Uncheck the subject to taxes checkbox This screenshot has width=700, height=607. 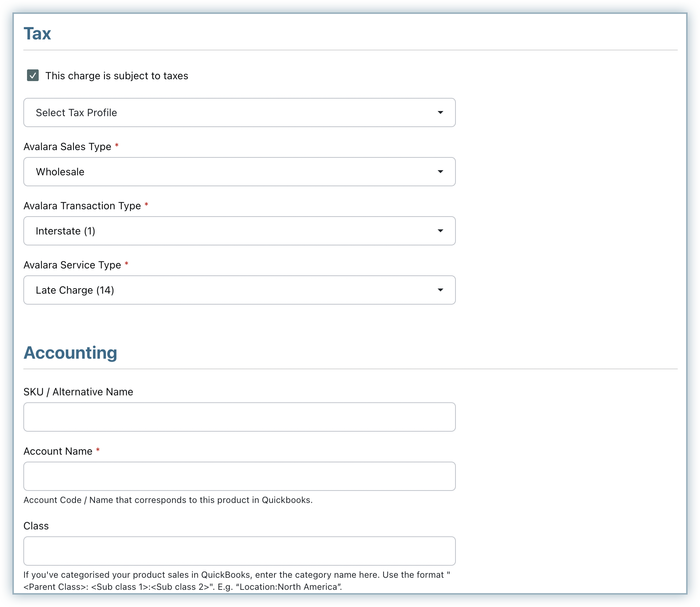33,76
